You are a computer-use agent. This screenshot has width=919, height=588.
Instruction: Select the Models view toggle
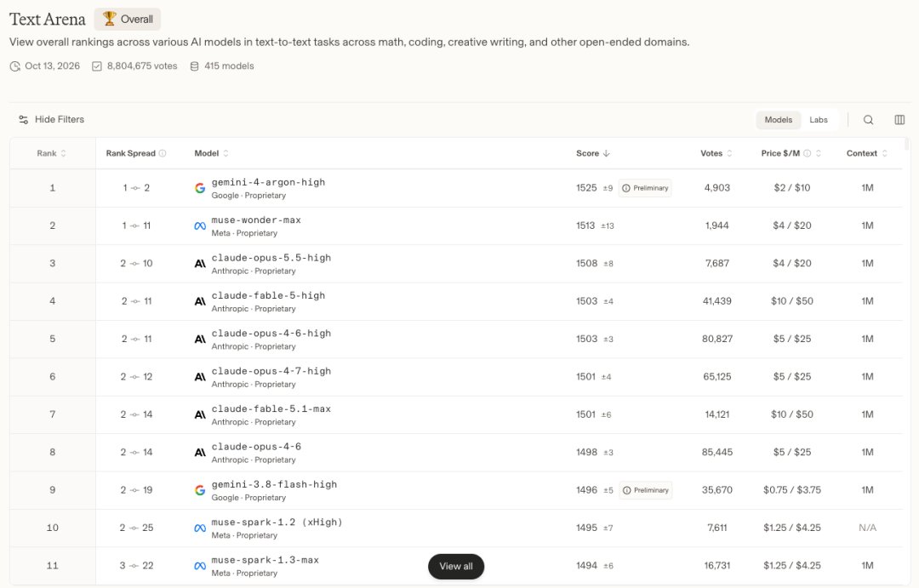[778, 120]
